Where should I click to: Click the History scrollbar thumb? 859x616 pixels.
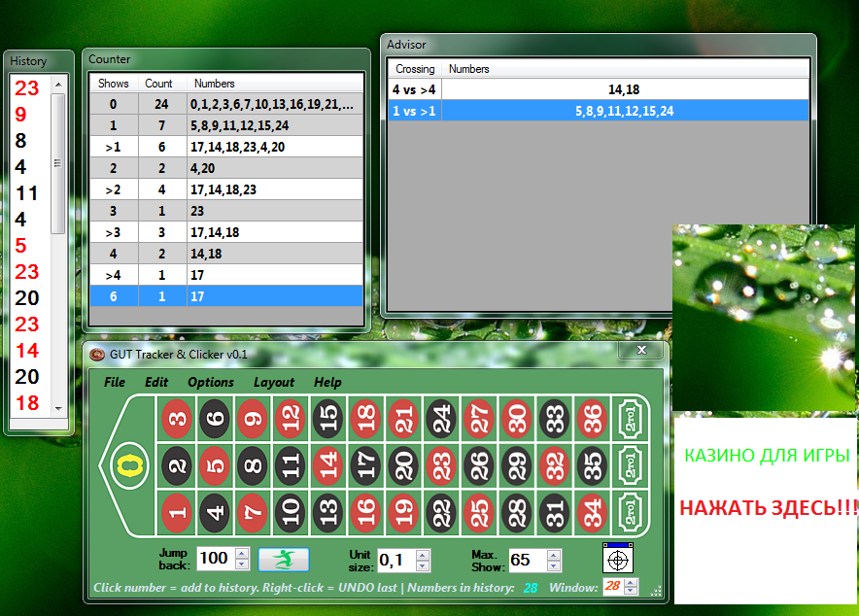(58, 163)
